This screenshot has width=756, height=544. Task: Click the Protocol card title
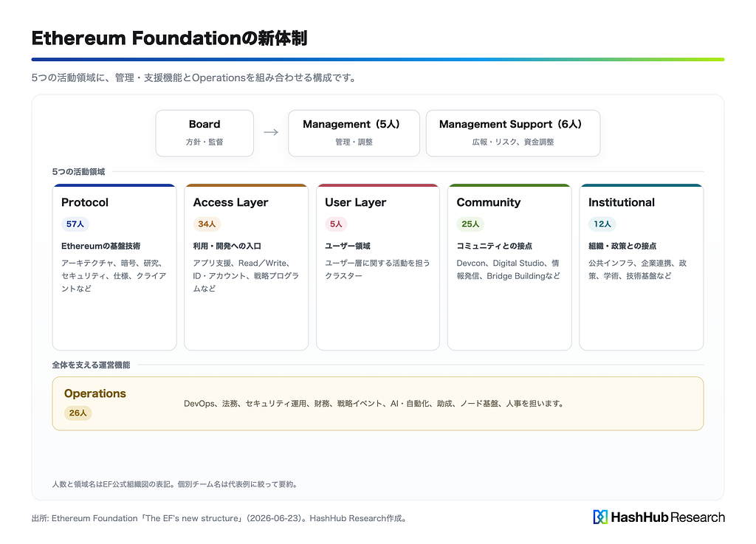click(85, 202)
